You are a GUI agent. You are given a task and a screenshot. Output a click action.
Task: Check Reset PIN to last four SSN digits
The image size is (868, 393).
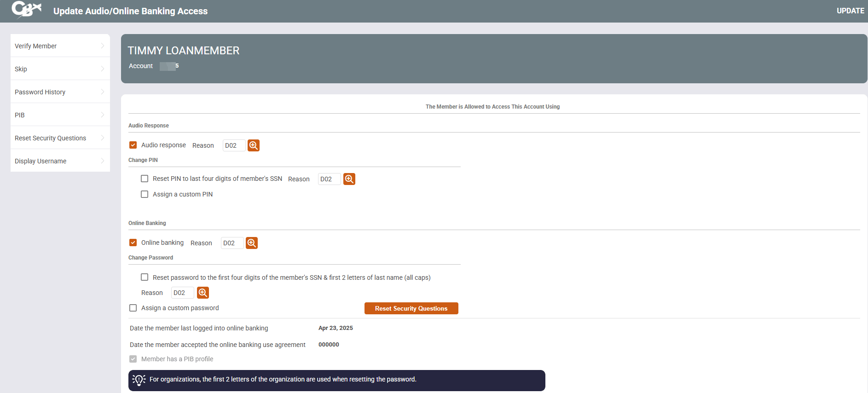(145, 179)
